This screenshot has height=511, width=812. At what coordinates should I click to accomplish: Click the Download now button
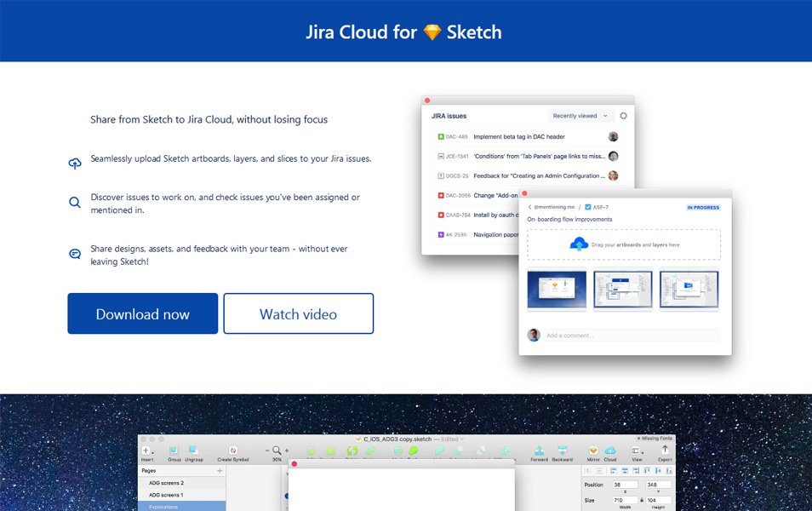(x=142, y=313)
